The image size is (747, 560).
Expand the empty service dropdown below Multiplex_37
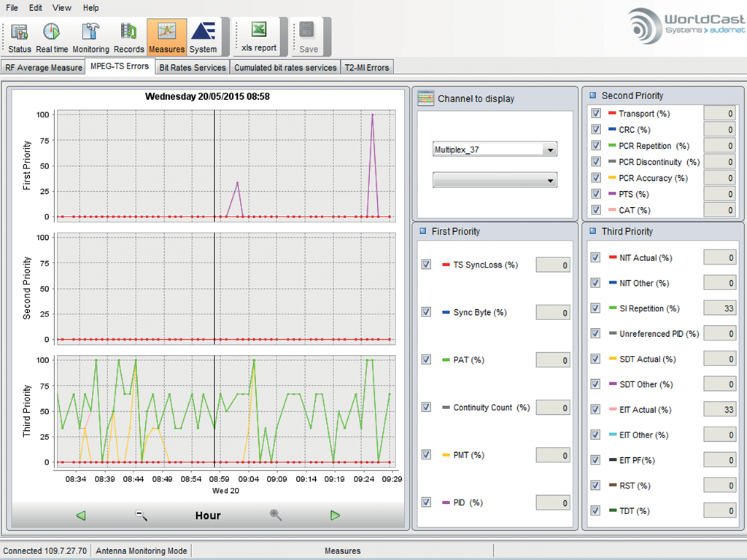click(x=551, y=179)
